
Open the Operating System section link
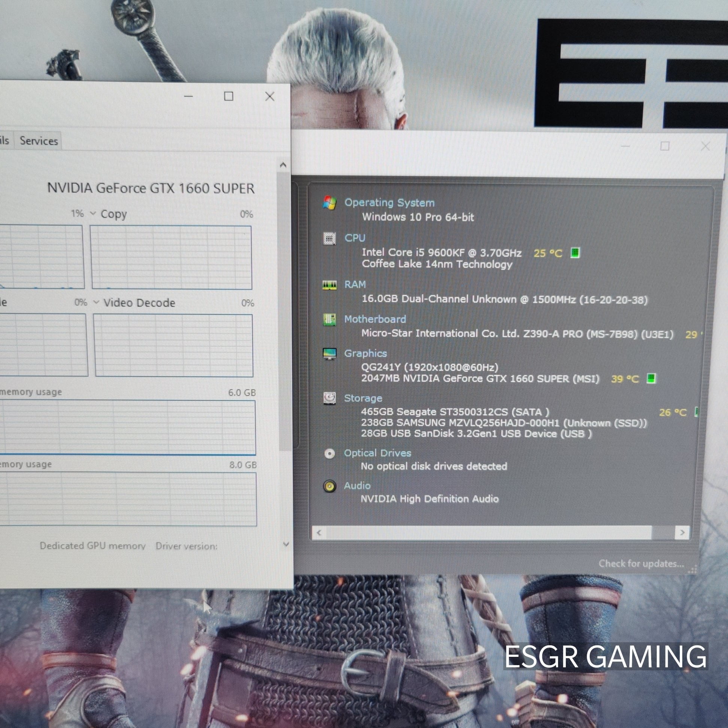coord(389,203)
